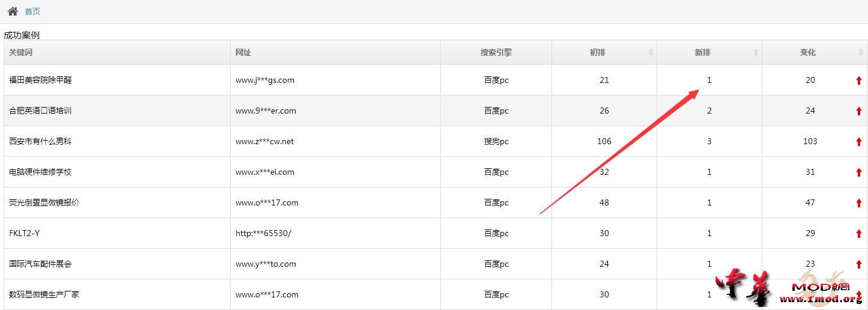Viewport: 868px width, 310px height.
Task: Click change value 47
Action: (x=810, y=202)
